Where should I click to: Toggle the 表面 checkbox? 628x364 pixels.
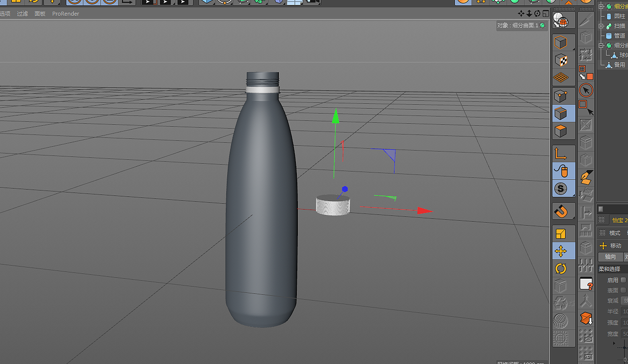tap(624, 290)
